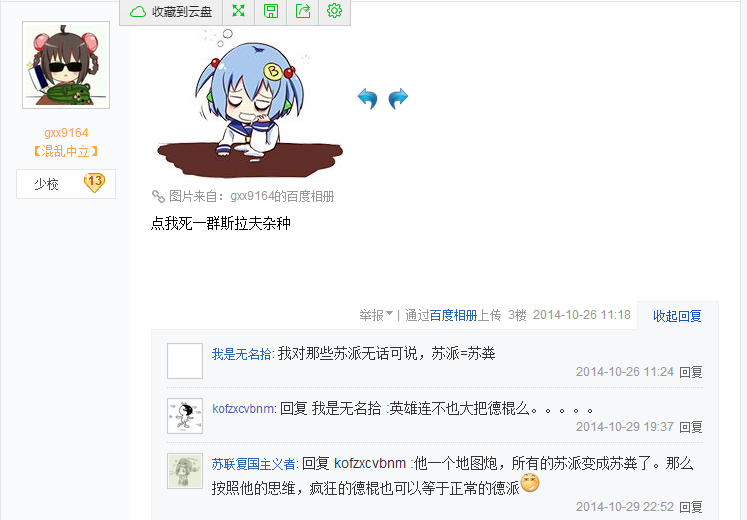
Task: Click the cloud save 收藏到云盘 button
Action: click(x=171, y=11)
